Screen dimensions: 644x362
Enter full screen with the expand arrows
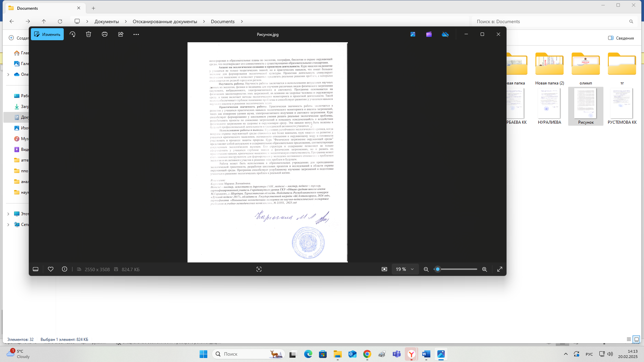[x=500, y=269]
